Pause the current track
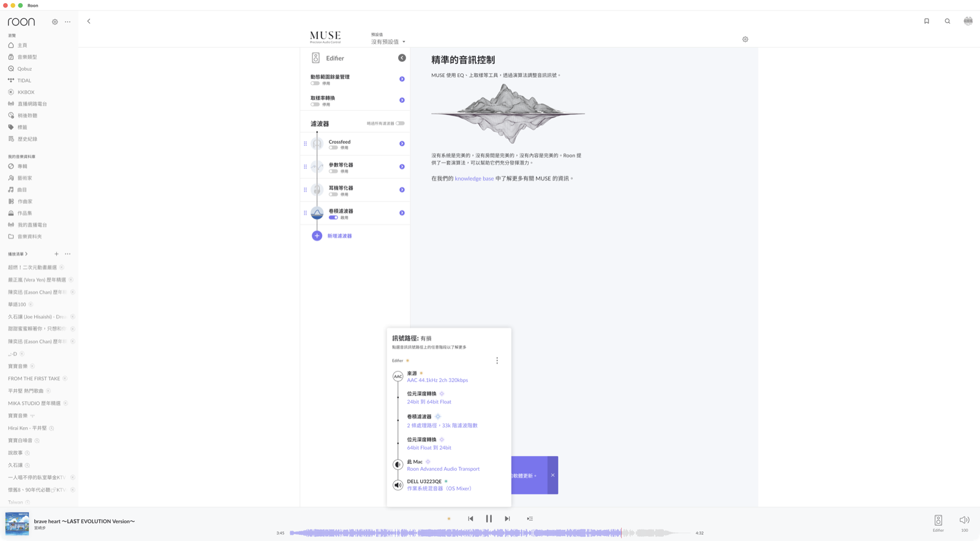980x541 pixels. [x=489, y=518]
